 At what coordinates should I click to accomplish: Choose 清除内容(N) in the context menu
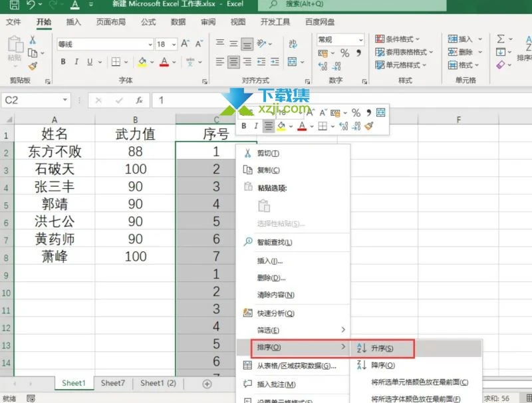point(276,295)
